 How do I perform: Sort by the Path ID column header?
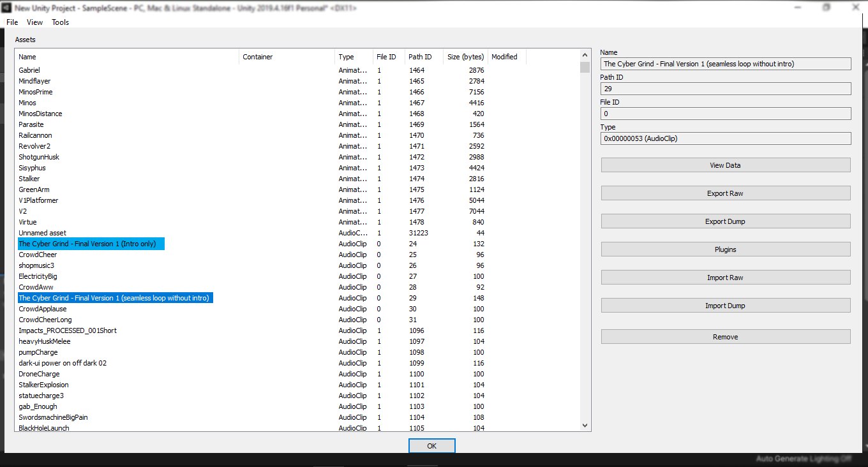[x=424, y=57]
